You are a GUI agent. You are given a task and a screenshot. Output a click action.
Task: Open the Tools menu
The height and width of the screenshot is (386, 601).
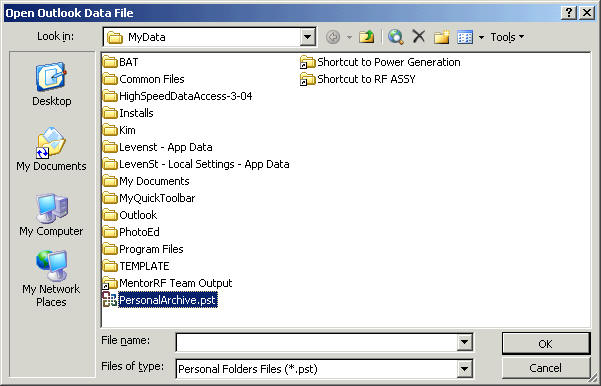pyautogui.click(x=507, y=37)
